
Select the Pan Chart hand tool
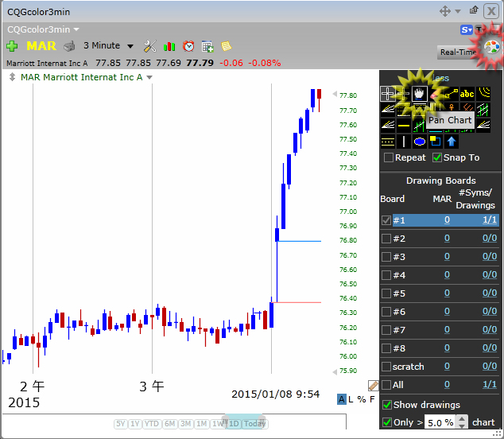click(x=420, y=94)
